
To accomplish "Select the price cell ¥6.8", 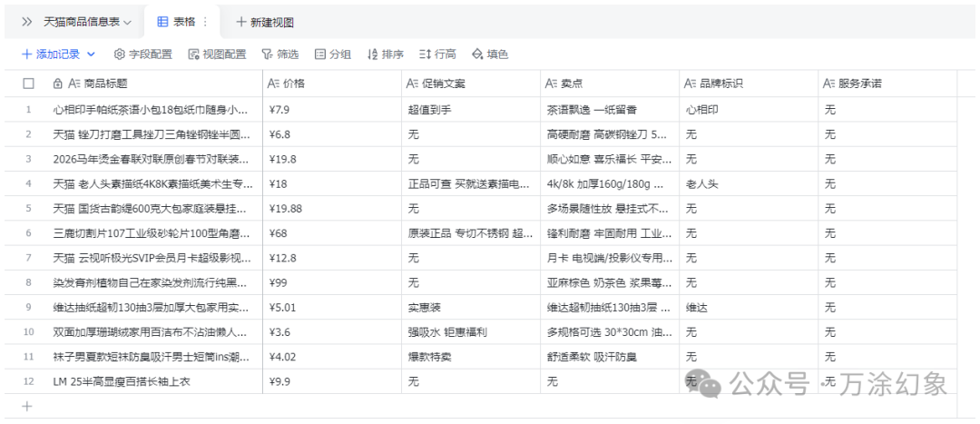I will tap(332, 133).
